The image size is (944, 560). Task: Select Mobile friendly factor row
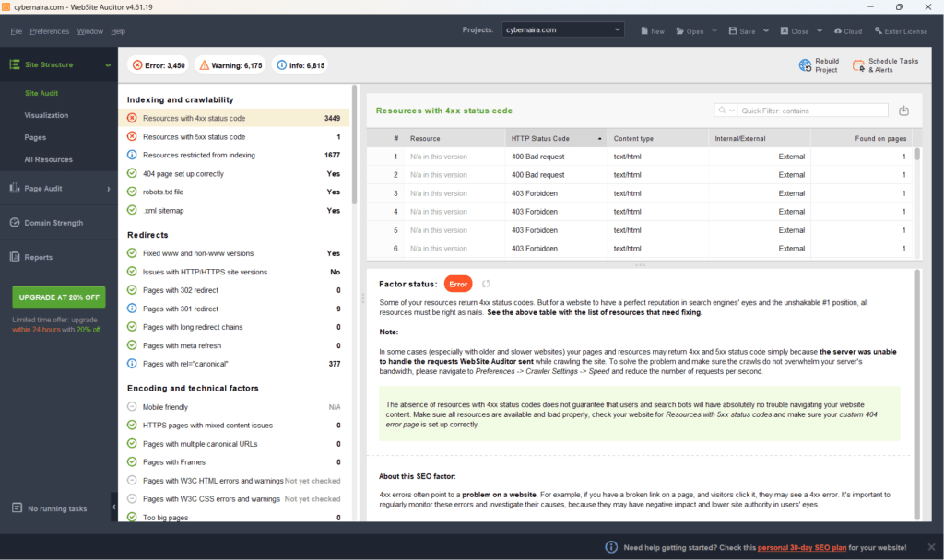pos(234,407)
